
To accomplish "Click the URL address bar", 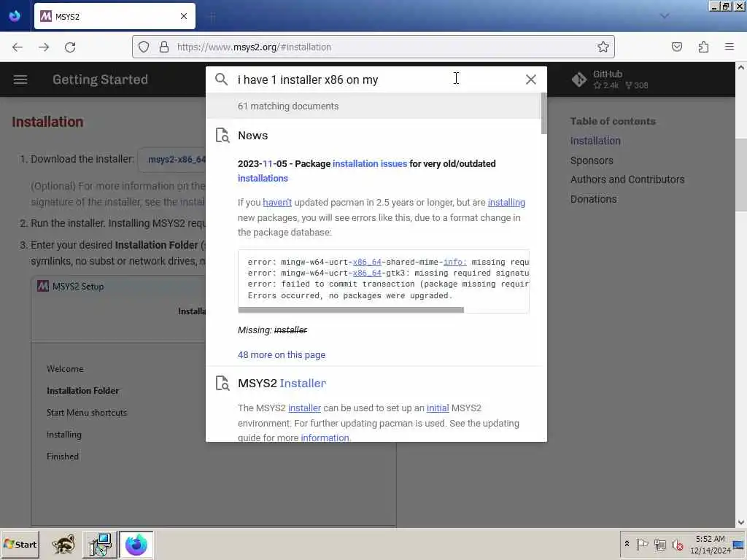I will [373, 47].
